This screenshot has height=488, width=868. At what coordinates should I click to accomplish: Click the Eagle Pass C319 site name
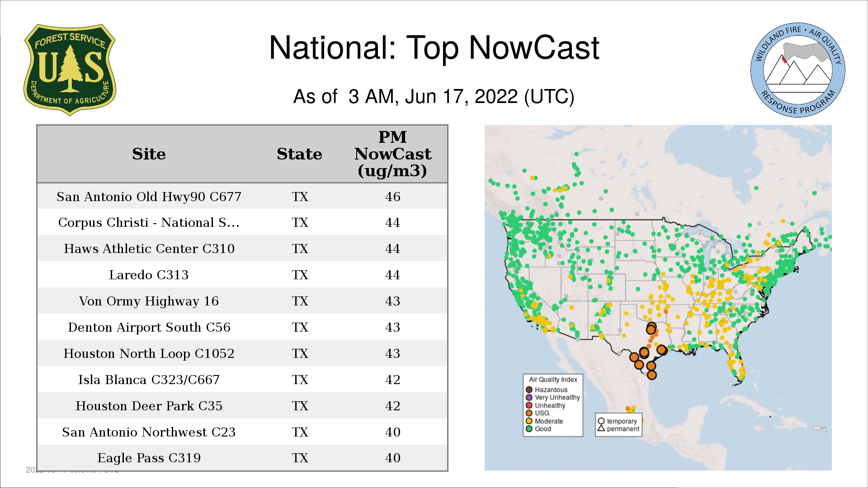point(149,458)
